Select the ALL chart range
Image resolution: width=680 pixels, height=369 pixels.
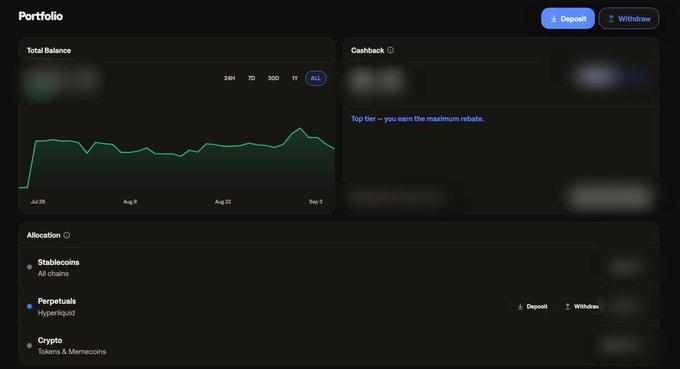coord(316,78)
